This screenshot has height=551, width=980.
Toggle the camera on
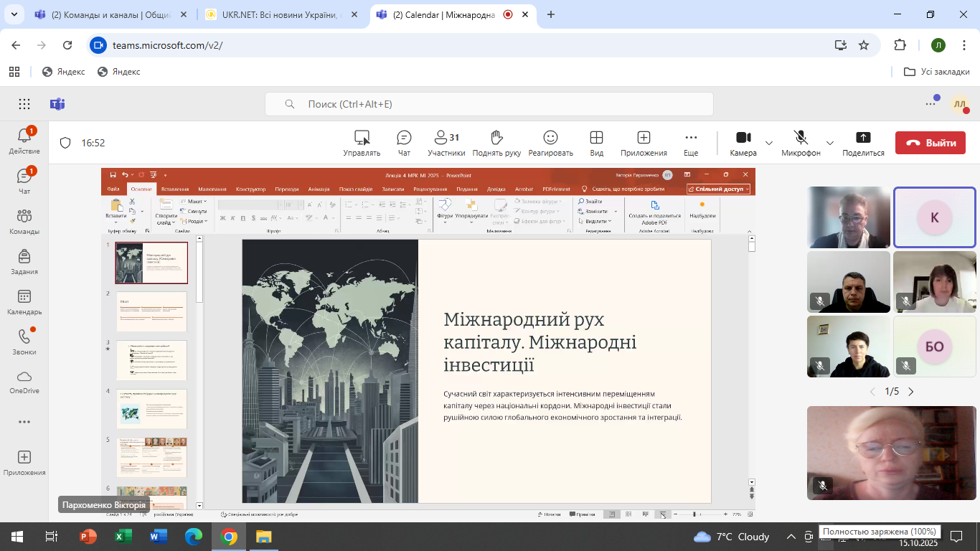coord(743,143)
